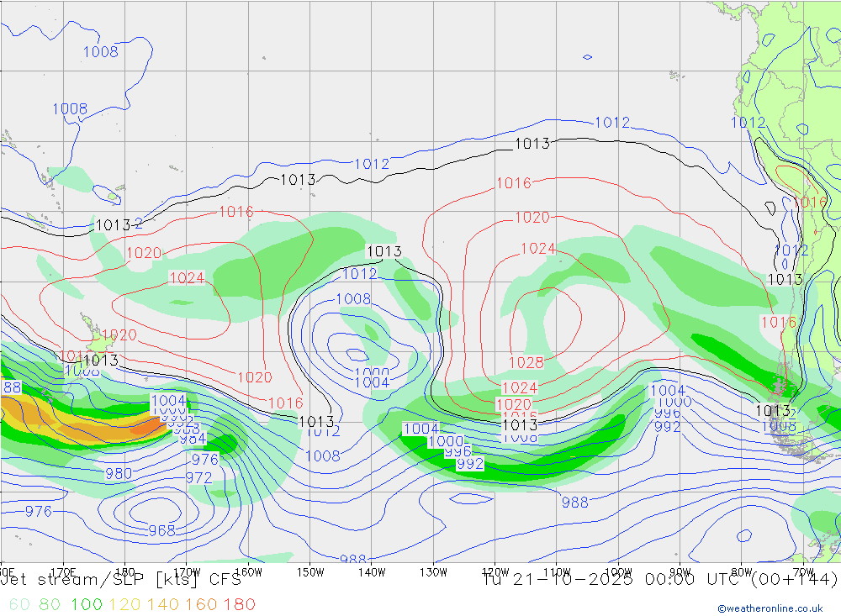Select the 972 isobar label
841x616 pixels.
199,477
